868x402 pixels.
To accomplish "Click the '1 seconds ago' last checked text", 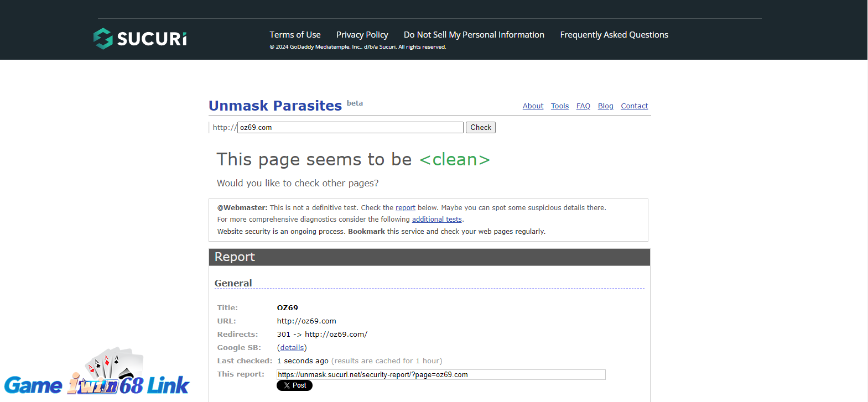I will (x=303, y=361).
